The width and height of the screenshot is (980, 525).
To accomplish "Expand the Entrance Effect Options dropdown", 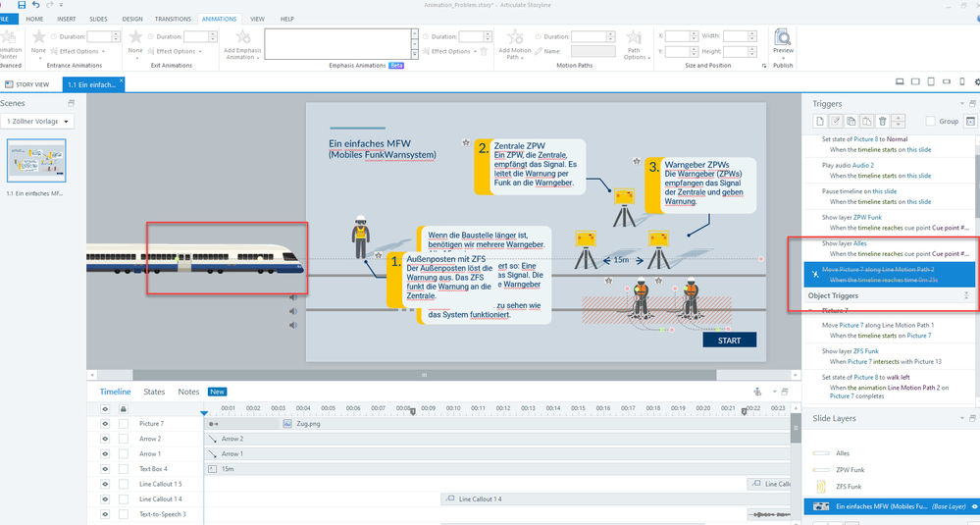I will pos(78,51).
